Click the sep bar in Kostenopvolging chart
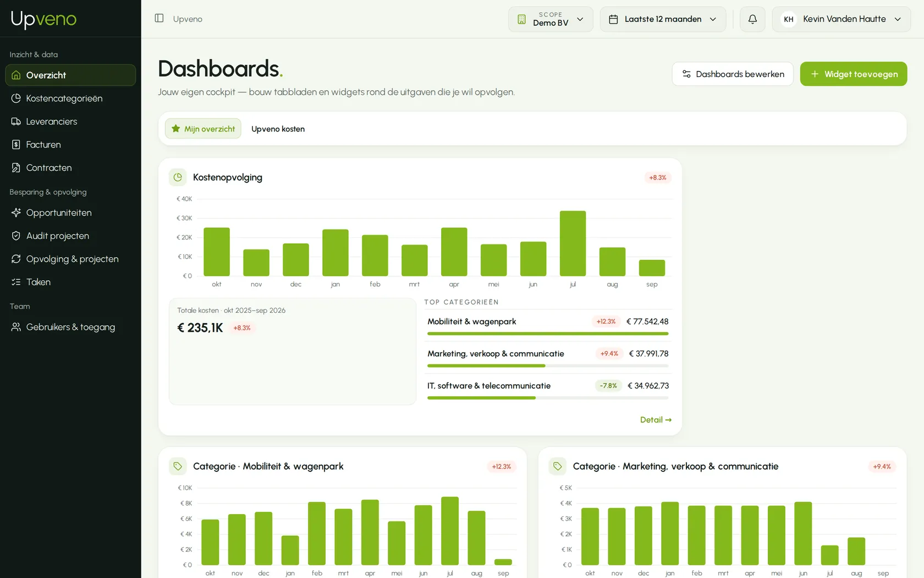Screen dimensions: 924x578 tap(652, 268)
